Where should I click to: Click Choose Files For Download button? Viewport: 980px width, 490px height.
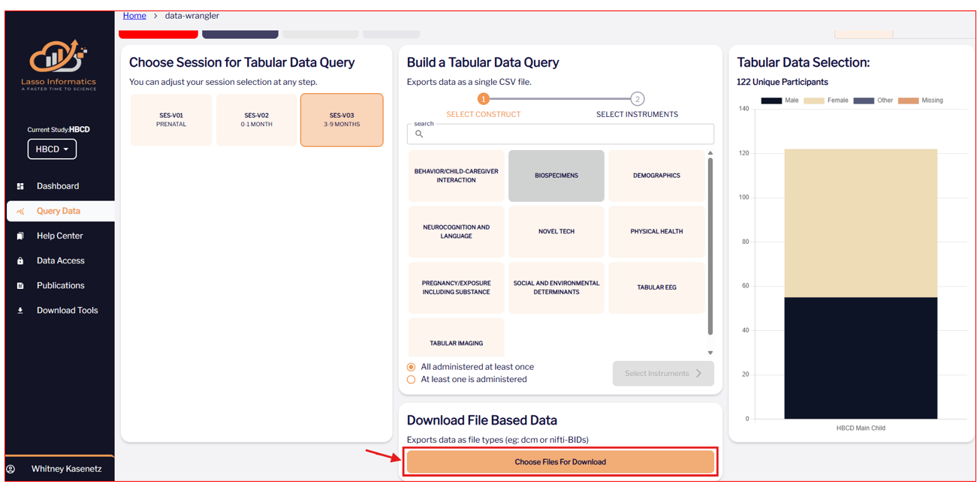[560, 462]
